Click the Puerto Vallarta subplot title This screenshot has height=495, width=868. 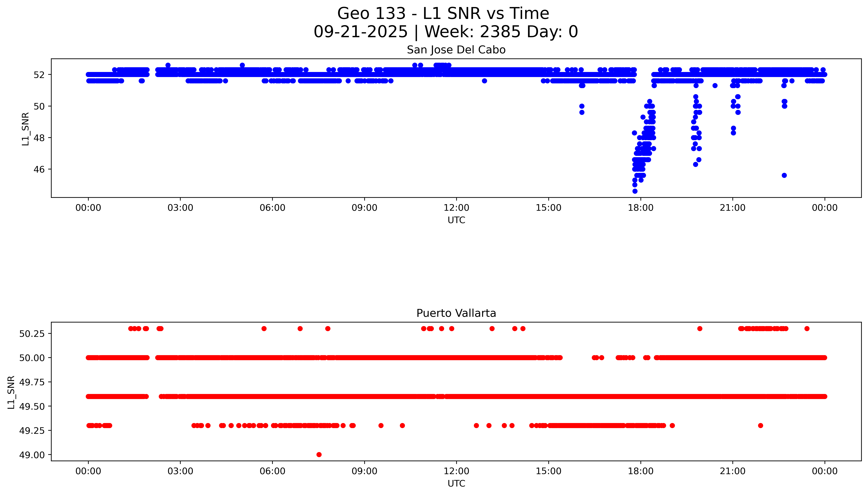[x=456, y=313]
